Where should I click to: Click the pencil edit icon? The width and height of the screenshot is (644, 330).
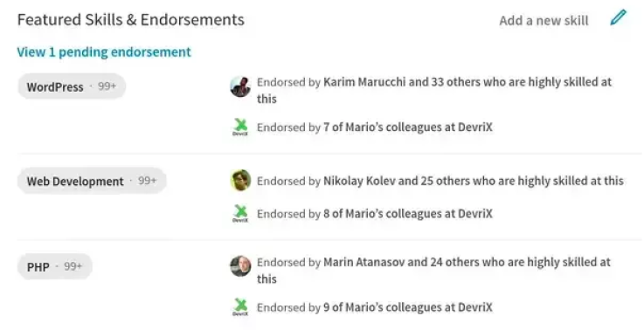tap(618, 17)
